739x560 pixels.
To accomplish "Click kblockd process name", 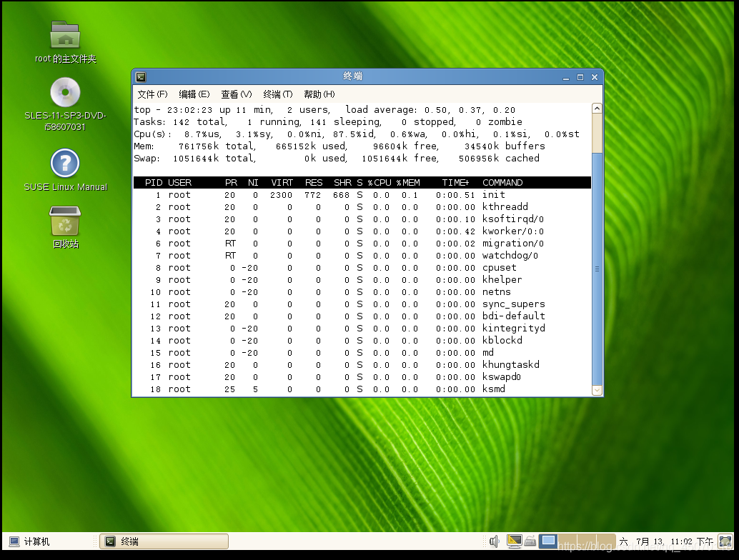I will tap(502, 341).
